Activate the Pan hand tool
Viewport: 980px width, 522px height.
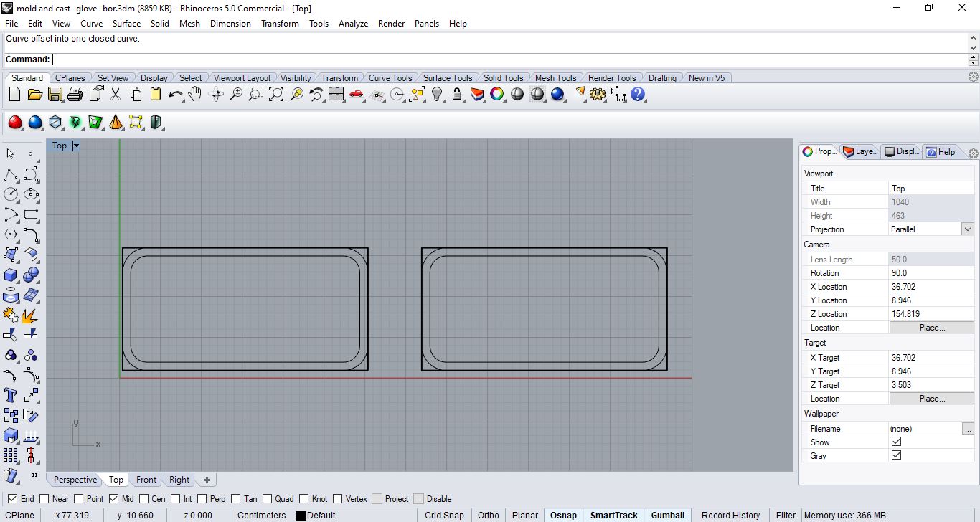click(195, 94)
